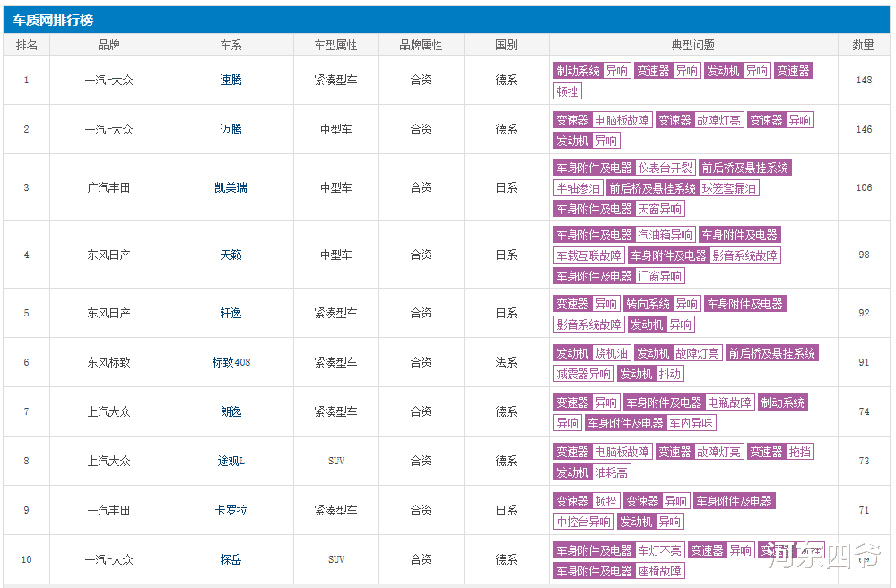
Task: Open the 天籁 series link
Action: pos(231,255)
